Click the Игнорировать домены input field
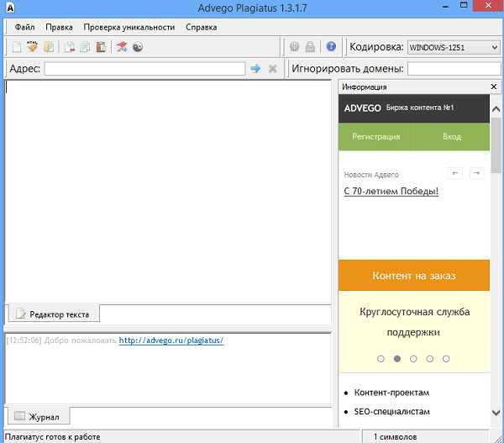 tap(454, 69)
